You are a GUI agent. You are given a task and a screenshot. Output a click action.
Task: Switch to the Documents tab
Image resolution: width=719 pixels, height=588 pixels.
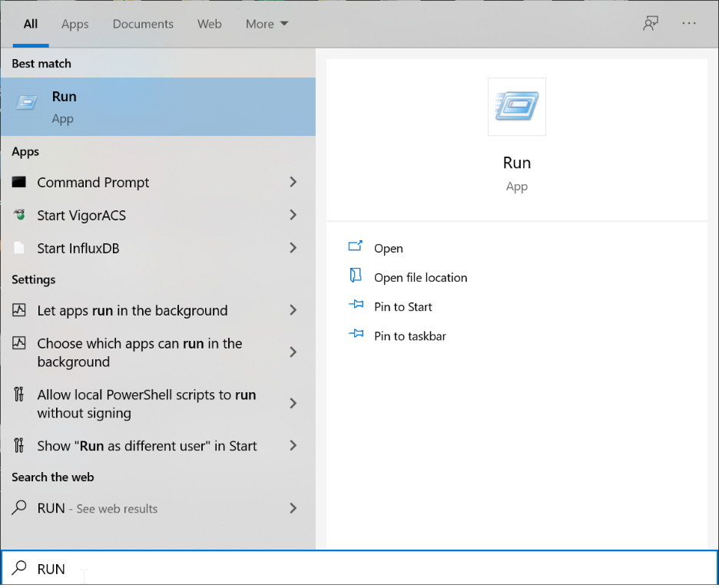tap(143, 24)
